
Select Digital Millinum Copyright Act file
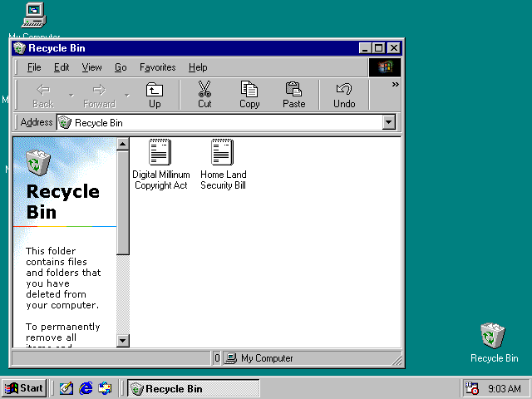(160, 165)
